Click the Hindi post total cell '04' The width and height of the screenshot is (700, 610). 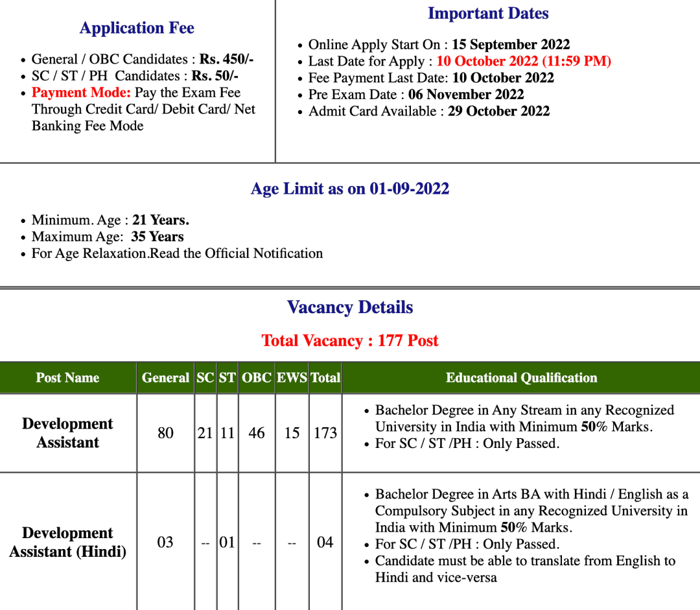(325, 542)
